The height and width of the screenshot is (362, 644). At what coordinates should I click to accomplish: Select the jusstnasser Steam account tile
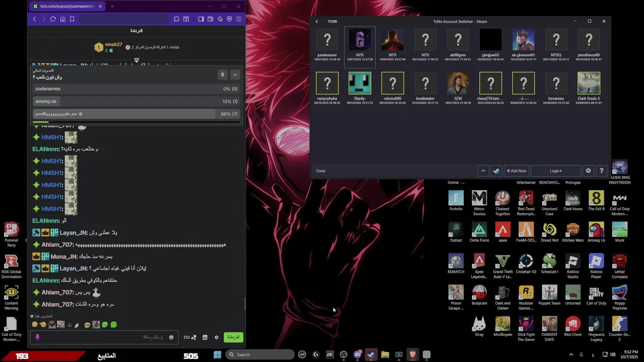[x=327, y=45]
